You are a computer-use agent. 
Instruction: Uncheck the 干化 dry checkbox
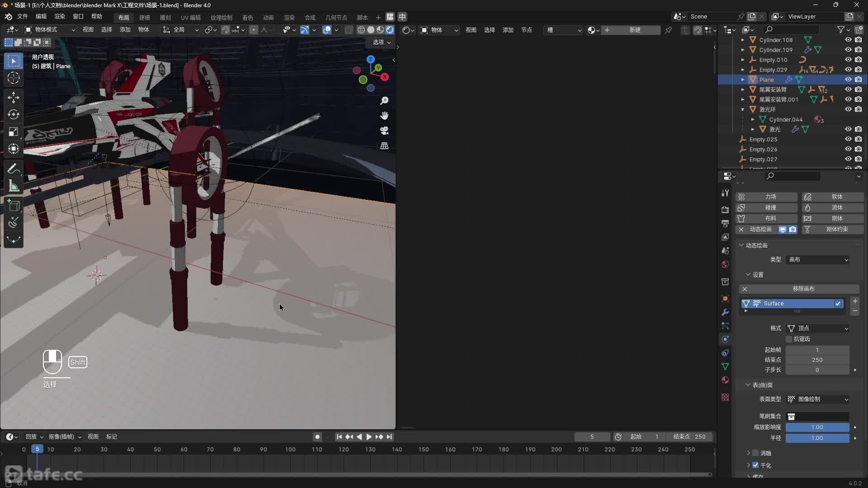(x=755, y=465)
